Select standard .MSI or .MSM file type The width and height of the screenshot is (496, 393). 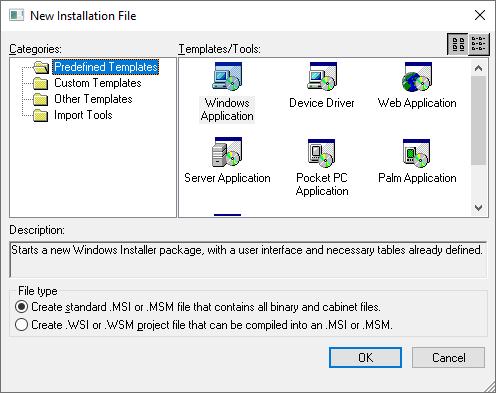click(21, 307)
